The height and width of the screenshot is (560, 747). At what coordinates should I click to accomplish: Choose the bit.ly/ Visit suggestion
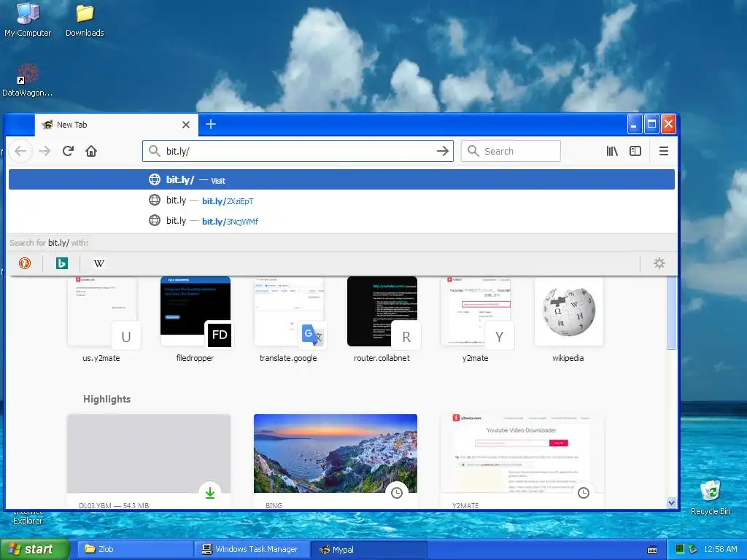click(341, 179)
